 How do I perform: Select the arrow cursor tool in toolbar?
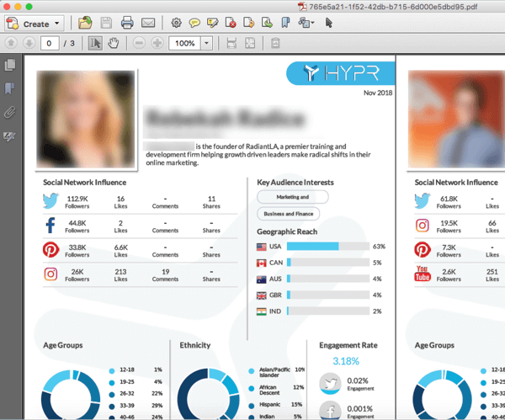click(329, 23)
